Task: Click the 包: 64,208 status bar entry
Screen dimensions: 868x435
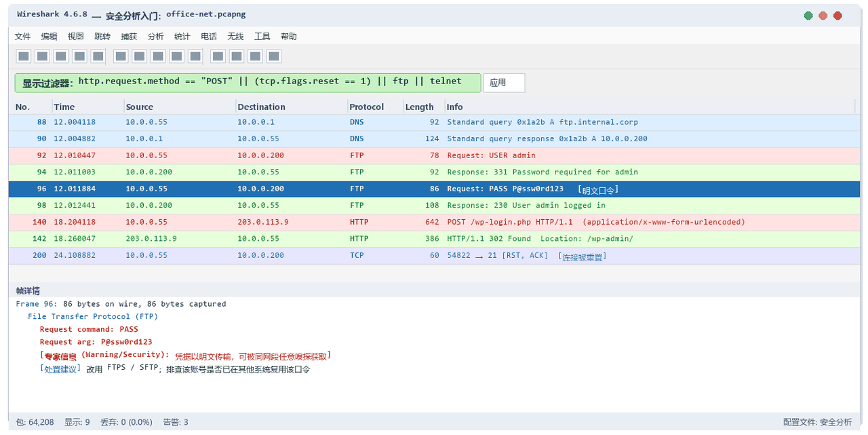Action: [x=35, y=422]
